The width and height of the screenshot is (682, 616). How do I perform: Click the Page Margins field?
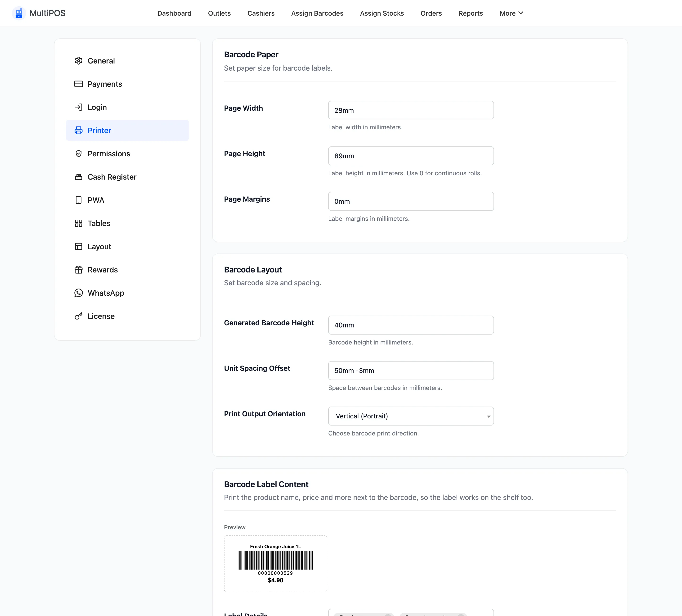(x=411, y=201)
